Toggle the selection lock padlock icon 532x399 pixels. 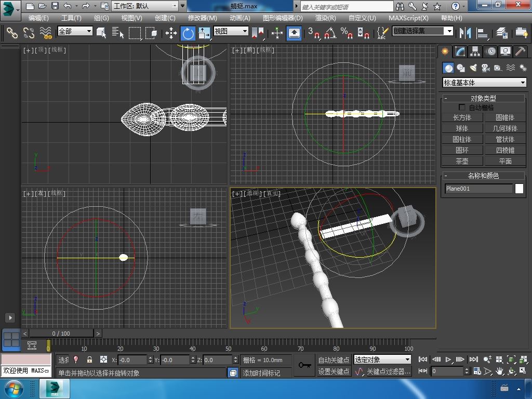[x=89, y=360]
